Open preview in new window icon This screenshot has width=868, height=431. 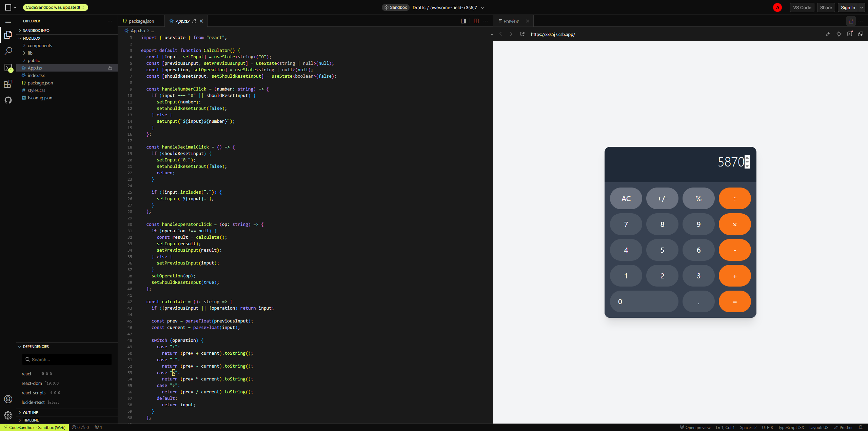click(861, 34)
